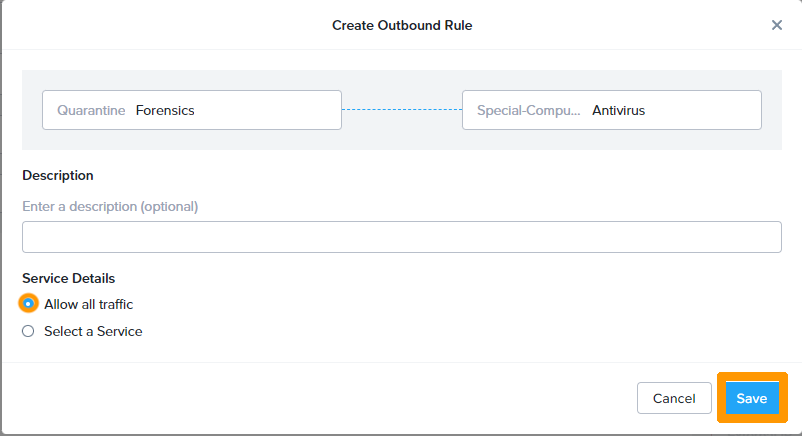Click the Description heading
Viewport: 802px width, 436px height.
coord(58,176)
